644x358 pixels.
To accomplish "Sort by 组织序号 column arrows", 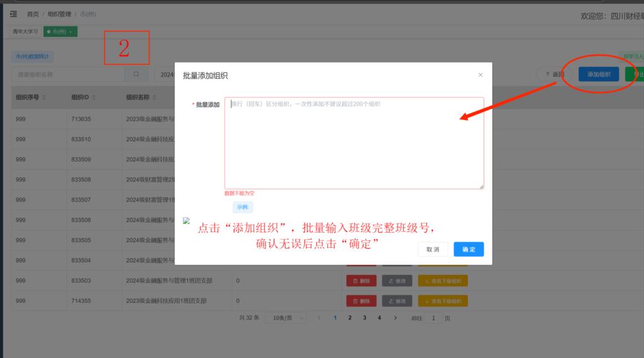I will click(x=45, y=97).
